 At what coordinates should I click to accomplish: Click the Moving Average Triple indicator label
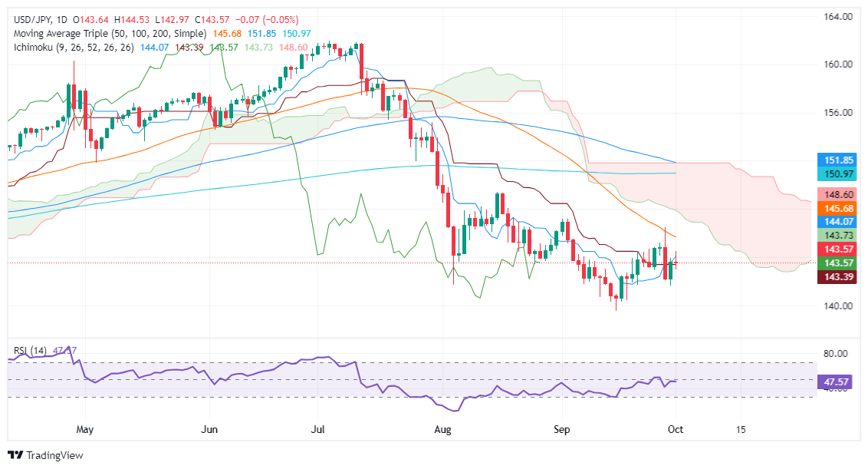(x=110, y=34)
